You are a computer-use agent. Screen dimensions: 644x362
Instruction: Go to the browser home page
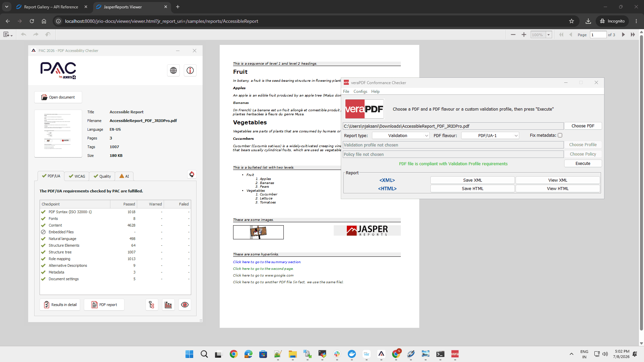click(44, 21)
